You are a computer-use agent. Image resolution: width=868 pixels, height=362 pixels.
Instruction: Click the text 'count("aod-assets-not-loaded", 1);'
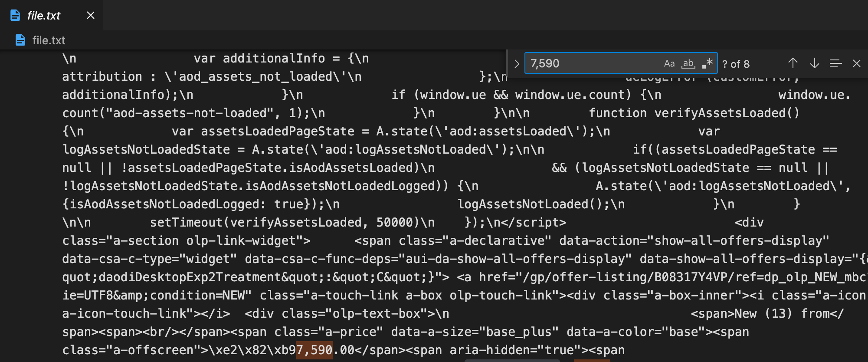pos(186,113)
